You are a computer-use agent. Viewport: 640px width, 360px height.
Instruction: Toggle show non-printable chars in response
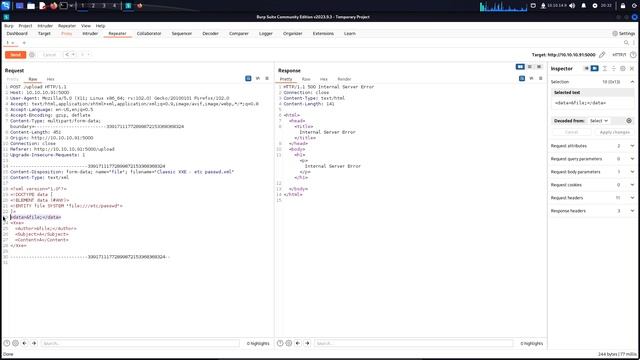click(531, 78)
